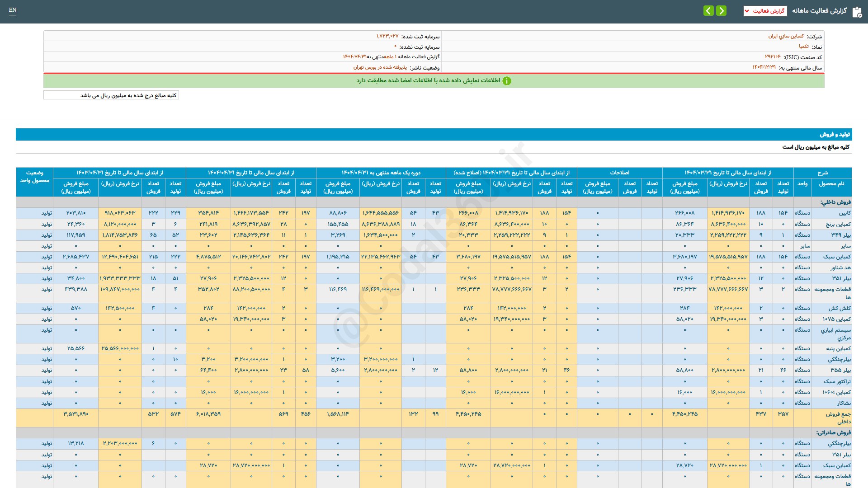The width and height of the screenshot is (868, 488).
Task: Click light combine amount '۲,۶۸۵,۴۳۷'
Action: click(x=76, y=257)
